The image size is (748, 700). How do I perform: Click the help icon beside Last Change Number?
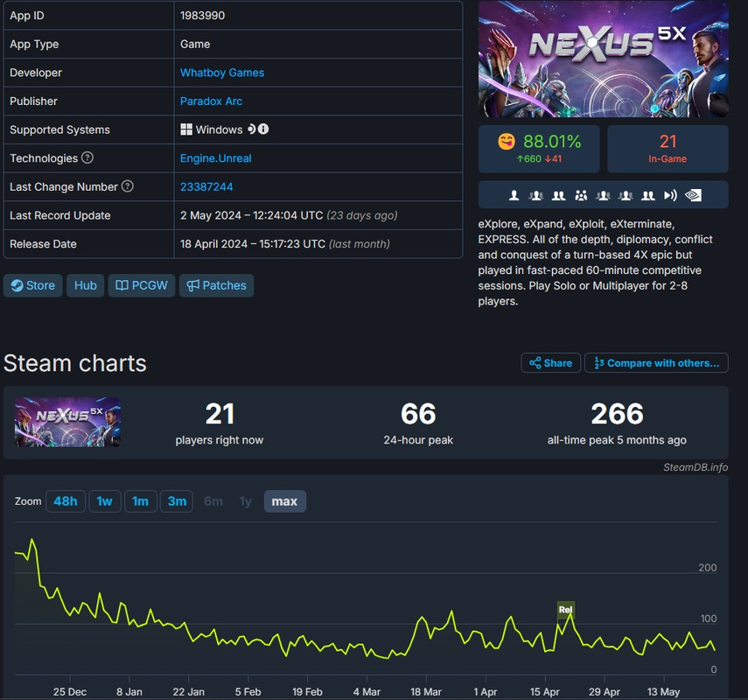point(128,186)
